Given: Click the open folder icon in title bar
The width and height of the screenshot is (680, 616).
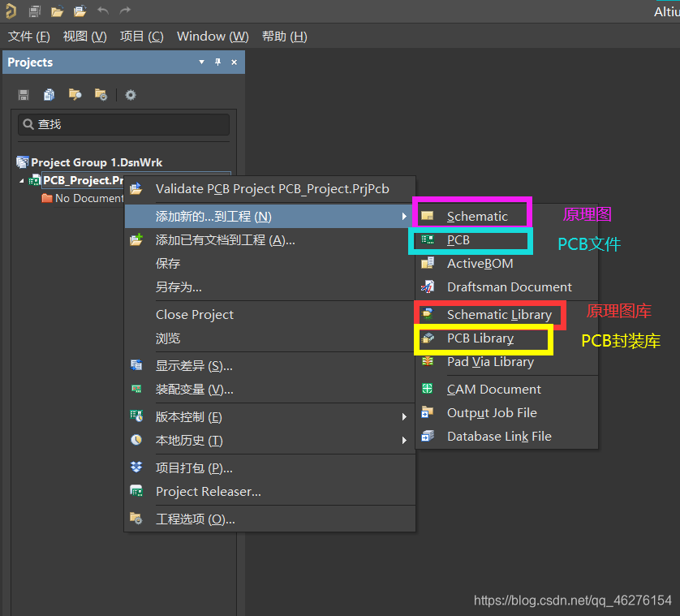Looking at the screenshot, I should pyautogui.click(x=57, y=11).
